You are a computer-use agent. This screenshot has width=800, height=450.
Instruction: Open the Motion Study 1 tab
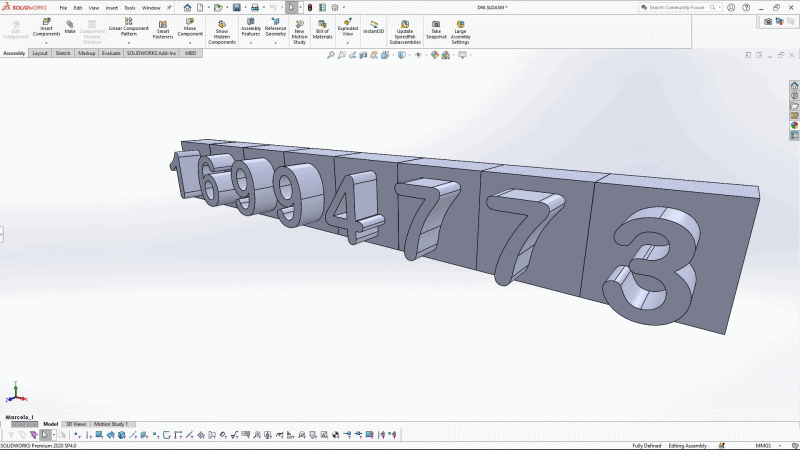111,424
